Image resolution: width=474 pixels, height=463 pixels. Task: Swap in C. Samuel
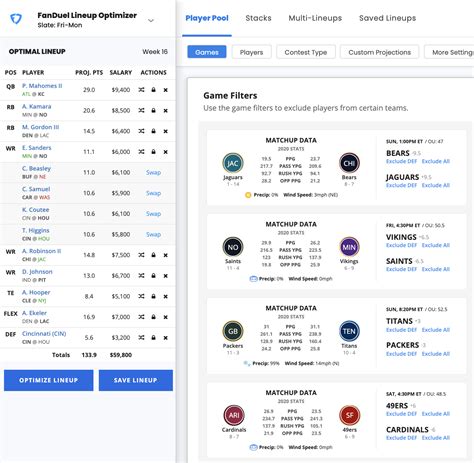(x=153, y=193)
